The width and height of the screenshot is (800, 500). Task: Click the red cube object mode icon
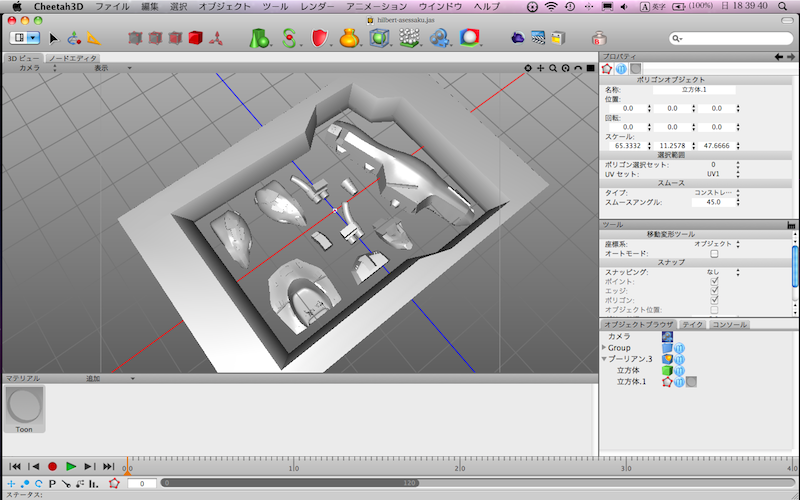tap(196, 38)
